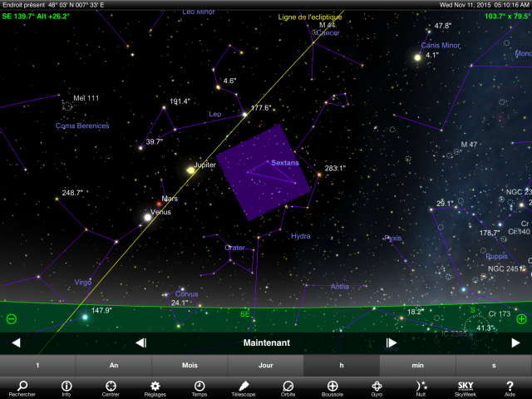Tap the Cancer constellation label
Viewport: 532px width, 399px height.
click(328, 33)
